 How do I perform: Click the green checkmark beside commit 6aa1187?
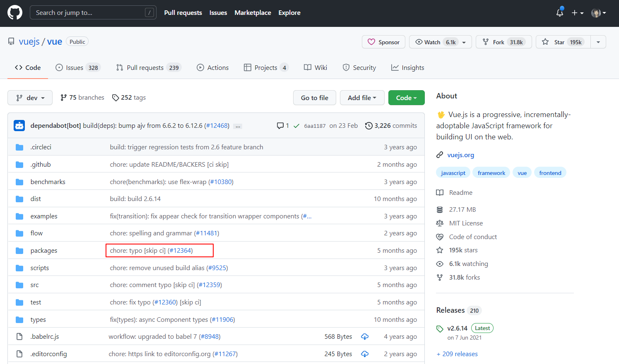click(296, 125)
